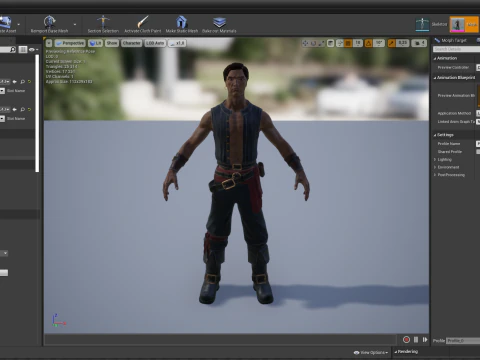The image size is (480, 360).
Task: Click the Application Method label
Action: click(454, 113)
